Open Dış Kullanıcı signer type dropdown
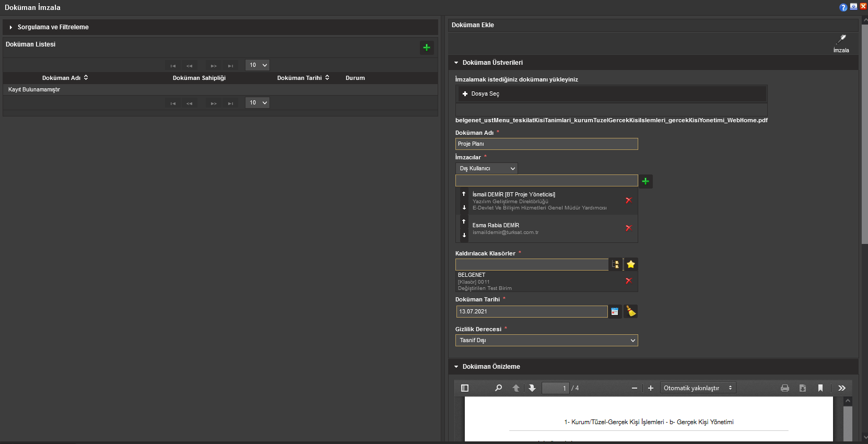 pos(487,169)
